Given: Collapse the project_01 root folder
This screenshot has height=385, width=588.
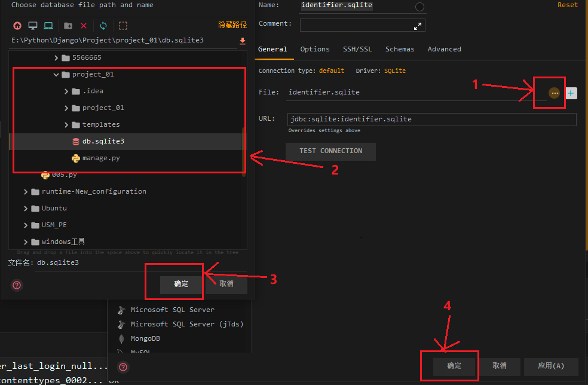Looking at the screenshot, I should [x=56, y=75].
